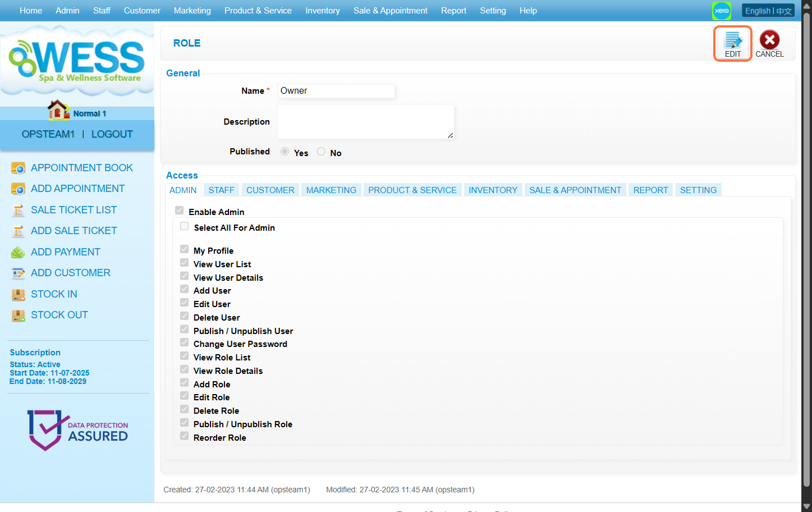Open Appointment Book from sidebar
Viewport: 812px width, 512px height.
81,168
